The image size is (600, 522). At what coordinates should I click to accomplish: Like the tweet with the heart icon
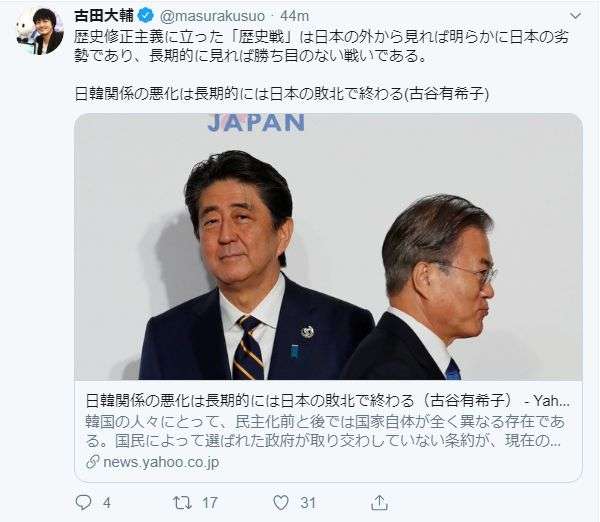point(281,502)
